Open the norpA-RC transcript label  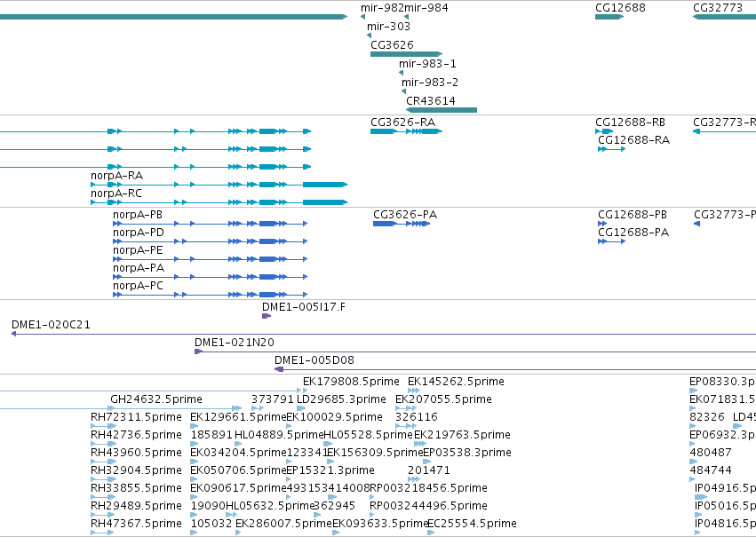click(x=116, y=193)
